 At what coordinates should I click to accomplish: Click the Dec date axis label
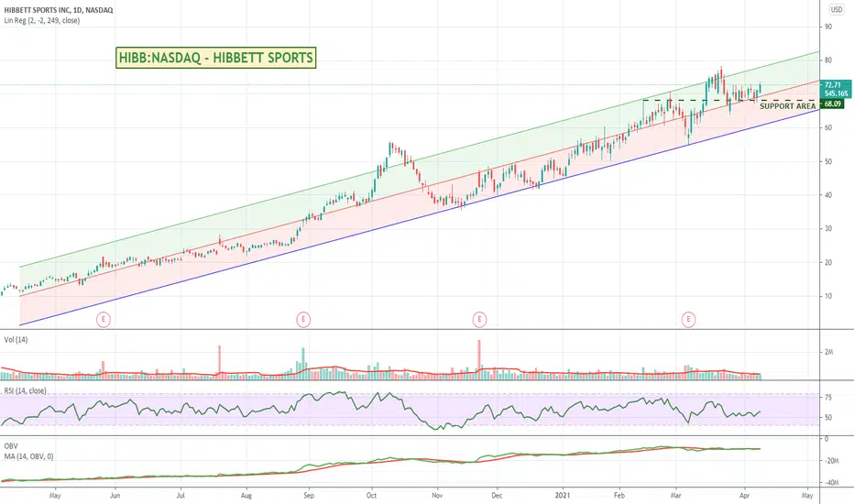[x=497, y=496]
